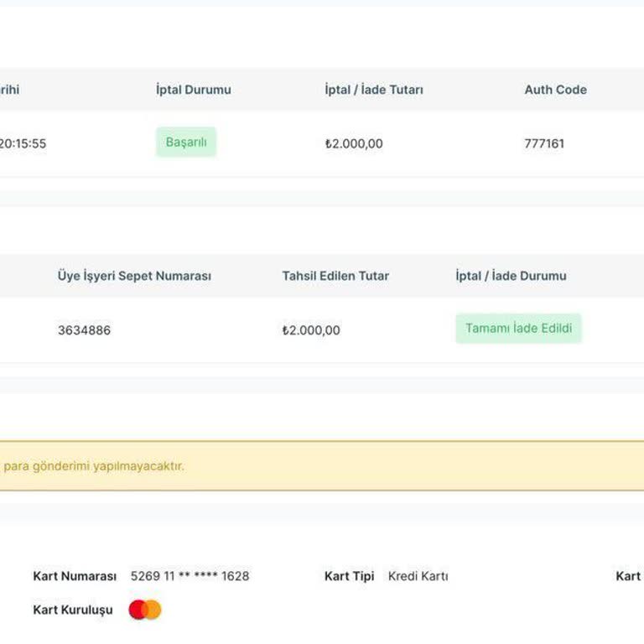Select the Üye İşyeri Sepet Numarası header
The width and height of the screenshot is (644, 644).
point(134,276)
